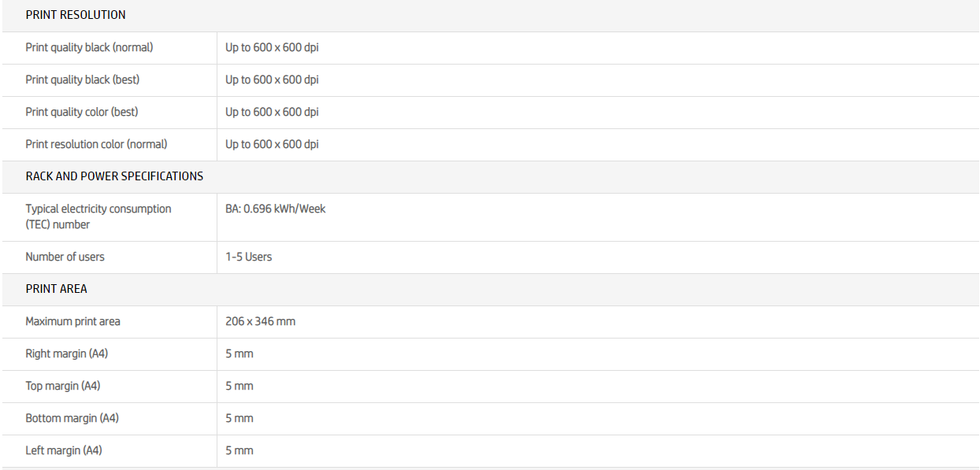Select the "Print quality black (best)" label
The height and width of the screenshot is (470, 980).
click(82, 80)
